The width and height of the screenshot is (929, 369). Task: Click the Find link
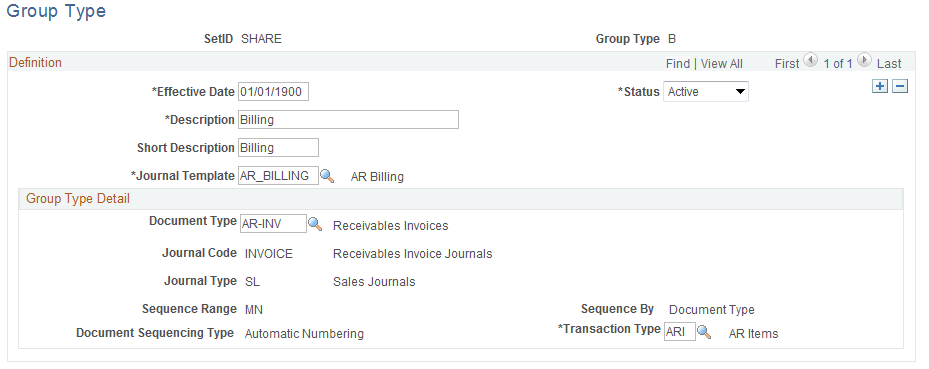[x=678, y=63]
